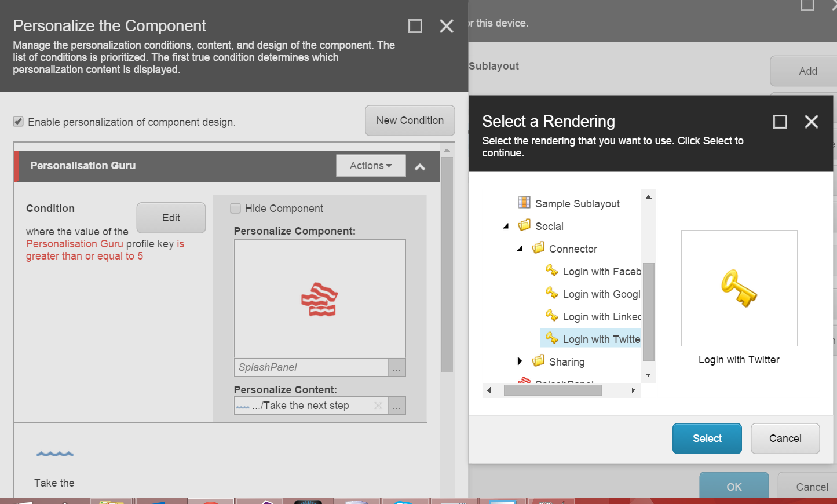The image size is (837, 504).
Task: Browse for SplashPanel component with ellipsis button
Action: click(397, 368)
